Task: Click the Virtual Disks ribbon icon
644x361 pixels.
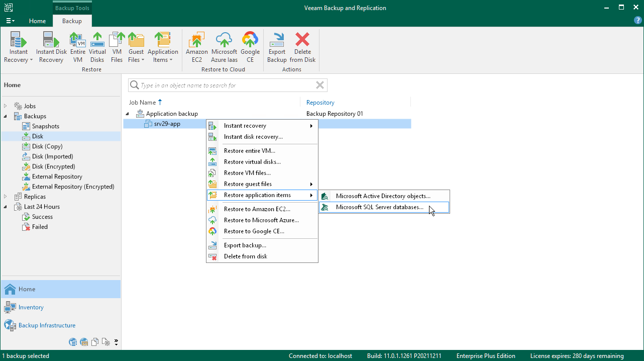Action: [x=97, y=47]
